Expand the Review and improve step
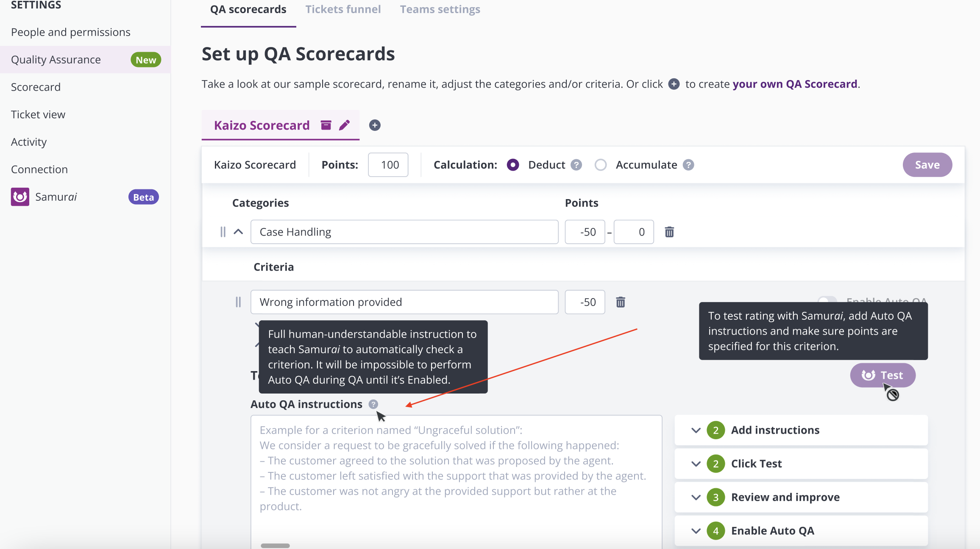This screenshot has width=980, height=549. pos(696,497)
